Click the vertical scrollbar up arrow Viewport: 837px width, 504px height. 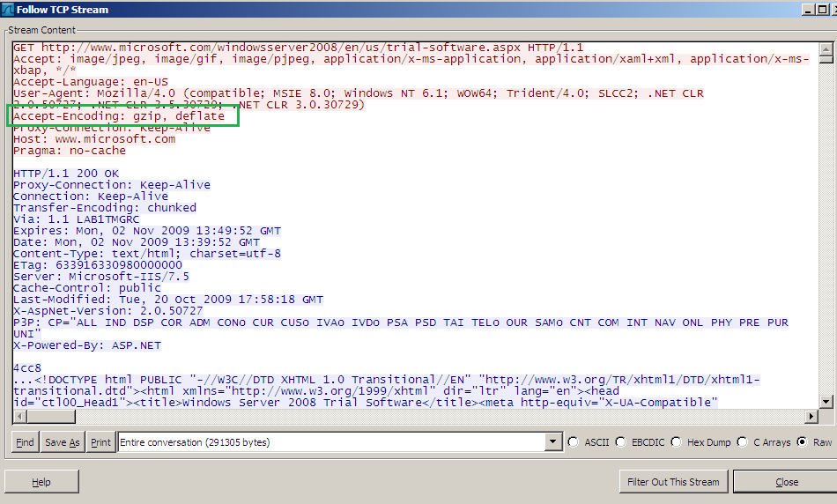(826, 48)
